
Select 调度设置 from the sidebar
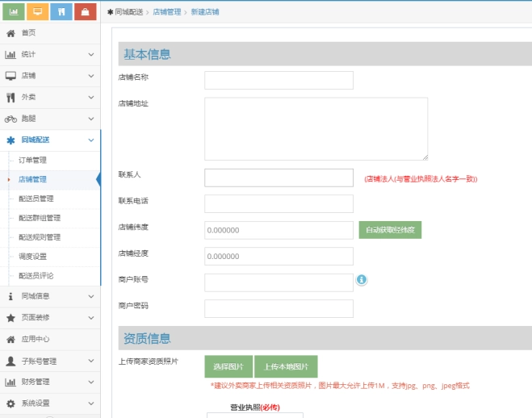coord(33,257)
